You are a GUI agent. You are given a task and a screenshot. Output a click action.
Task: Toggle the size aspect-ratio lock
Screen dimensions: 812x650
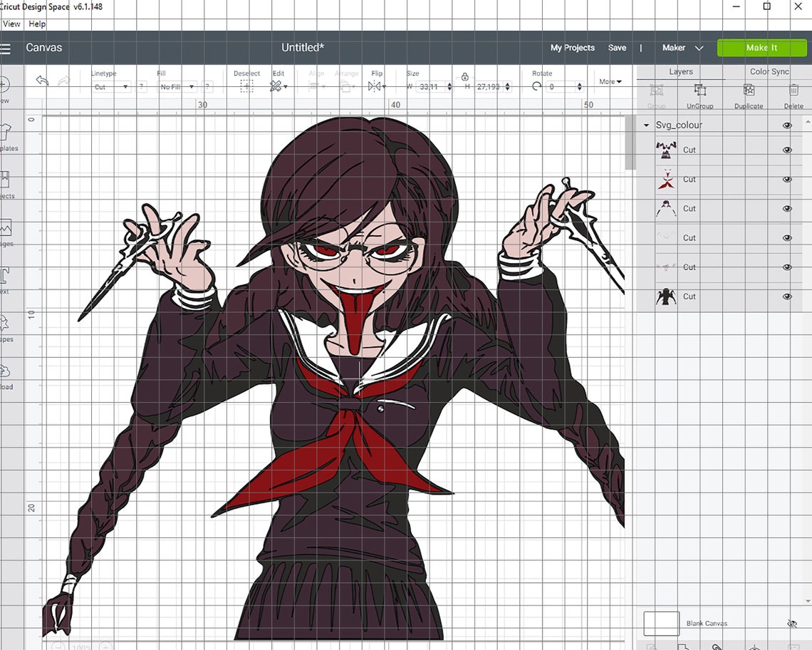click(465, 77)
